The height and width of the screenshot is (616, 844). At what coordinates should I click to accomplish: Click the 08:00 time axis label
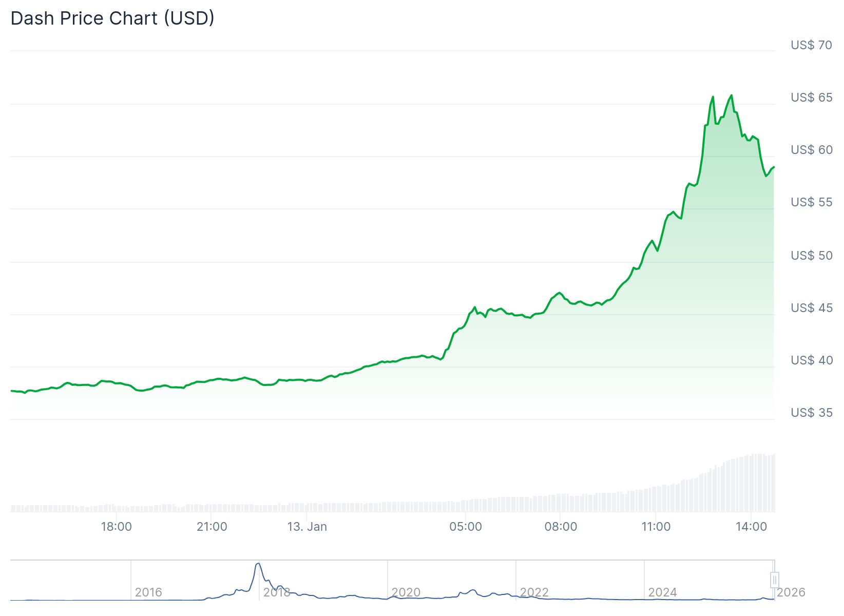tap(561, 527)
